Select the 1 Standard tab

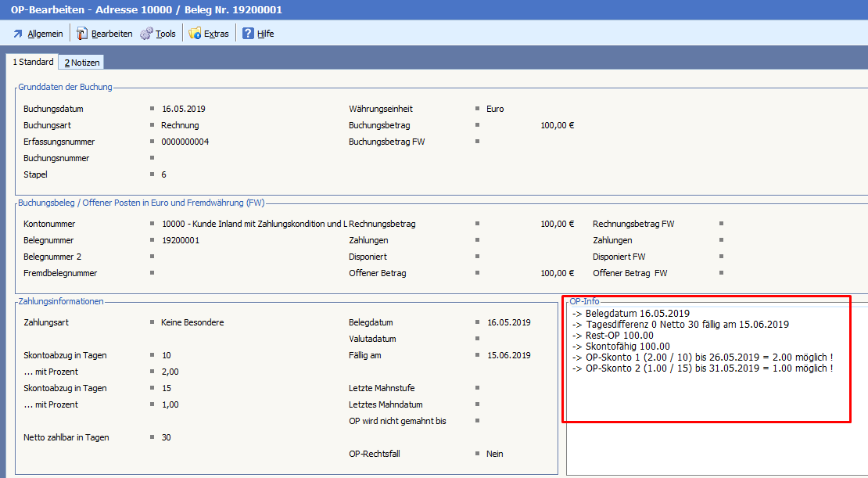pos(33,62)
